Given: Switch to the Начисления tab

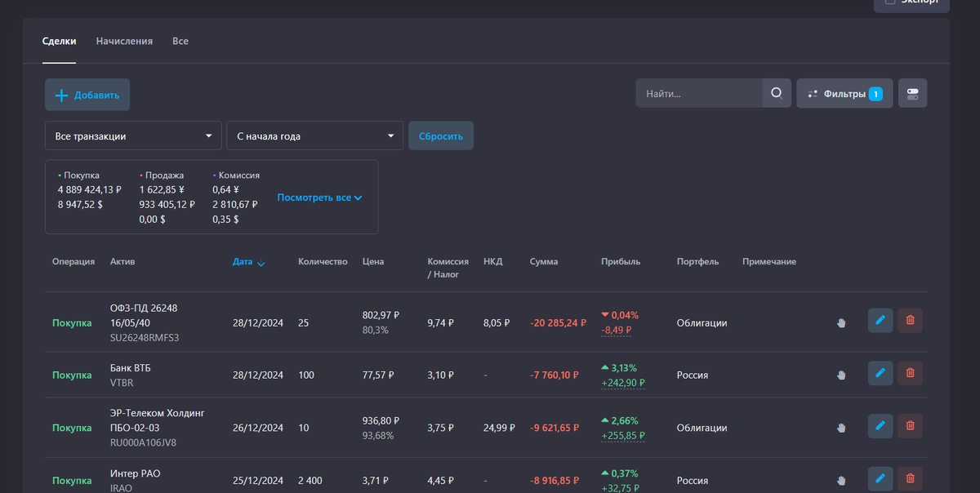Looking at the screenshot, I should 124,41.
